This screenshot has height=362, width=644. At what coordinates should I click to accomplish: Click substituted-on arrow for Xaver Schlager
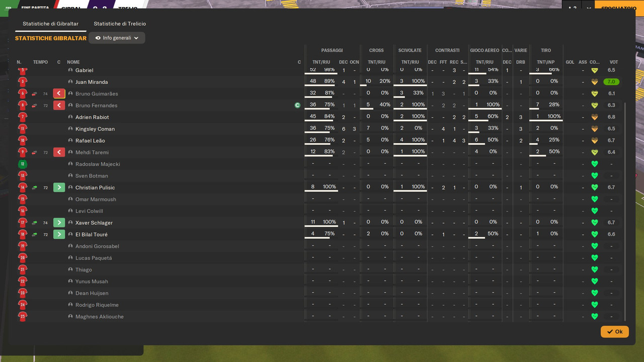click(x=59, y=223)
